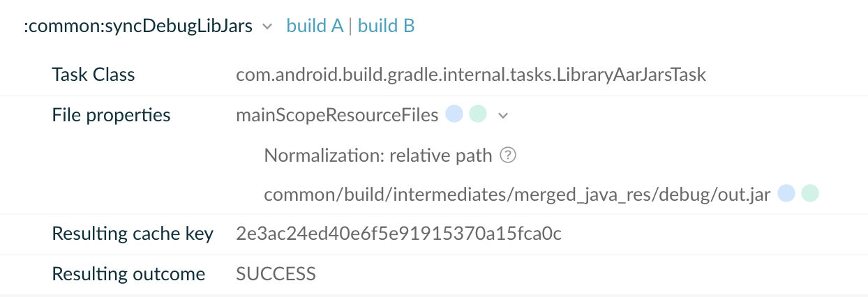Click the File properties row label
Image resolution: width=868 pixels, height=297 pixels.
(x=111, y=115)
